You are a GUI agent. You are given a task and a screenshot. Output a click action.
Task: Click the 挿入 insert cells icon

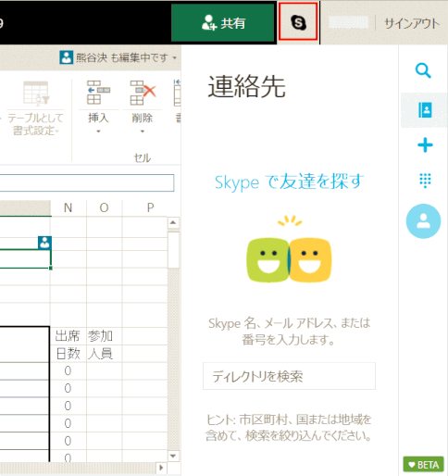tap(98, 93)
